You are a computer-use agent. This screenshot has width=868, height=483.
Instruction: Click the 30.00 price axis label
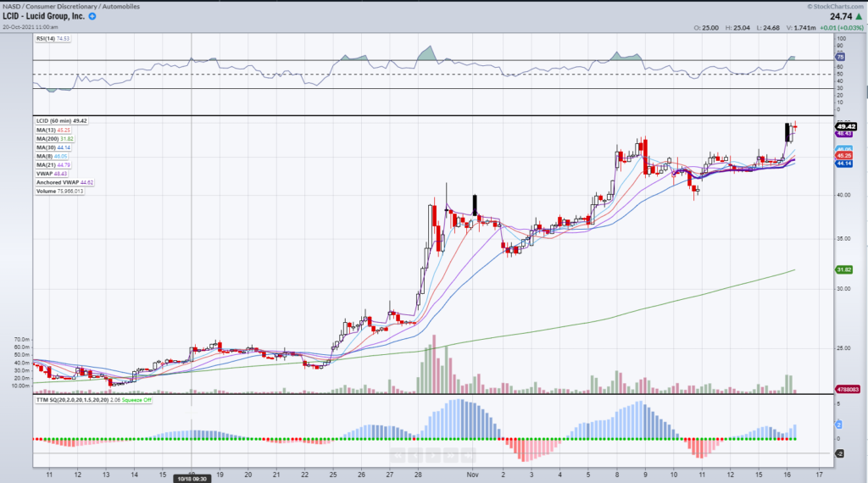click(x=843, y=289)
